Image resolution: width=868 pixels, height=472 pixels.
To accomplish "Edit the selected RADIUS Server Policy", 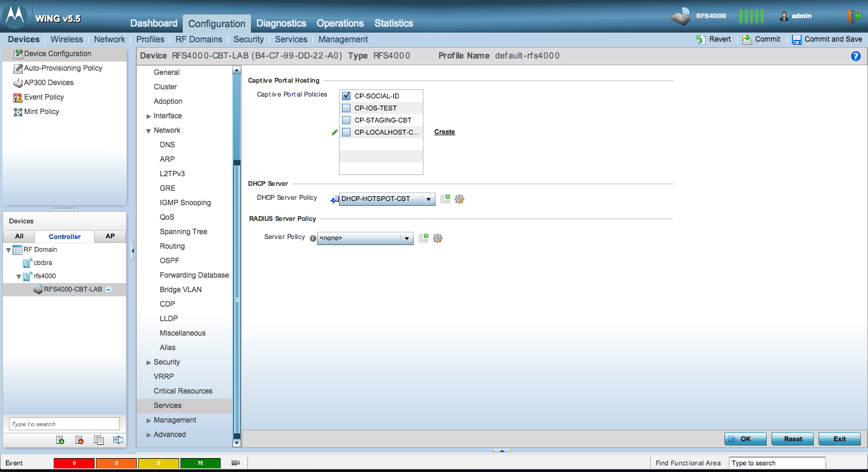I will click(438, 238).
